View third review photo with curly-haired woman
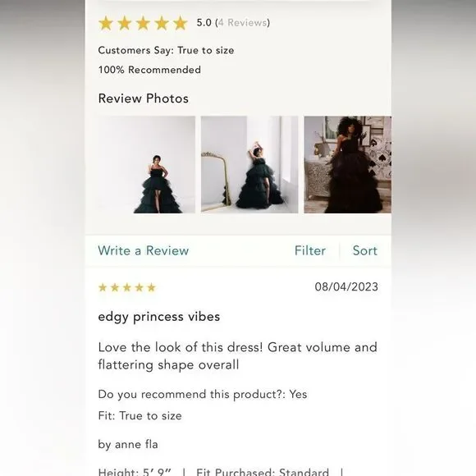The width and height of the screenshot is (476, 476). [348, 164]
